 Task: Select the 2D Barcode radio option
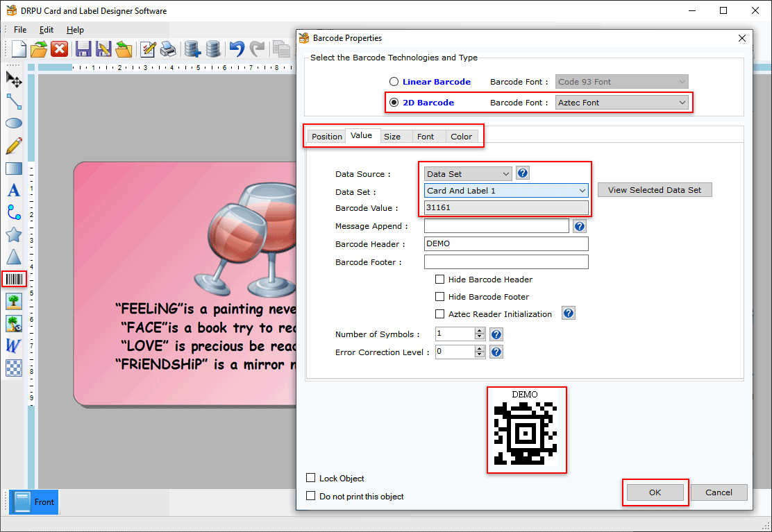click(x=394, y=102)
